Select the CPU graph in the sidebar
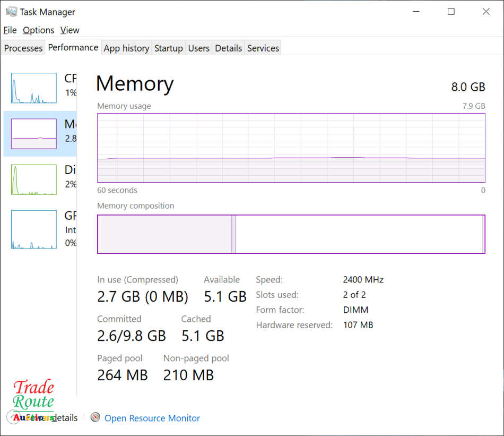The width and height of the screenshot is (504, 436). coord(34,88)
